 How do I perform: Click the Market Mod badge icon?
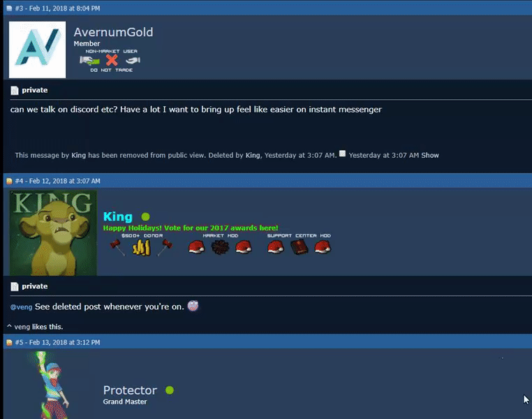220,247
